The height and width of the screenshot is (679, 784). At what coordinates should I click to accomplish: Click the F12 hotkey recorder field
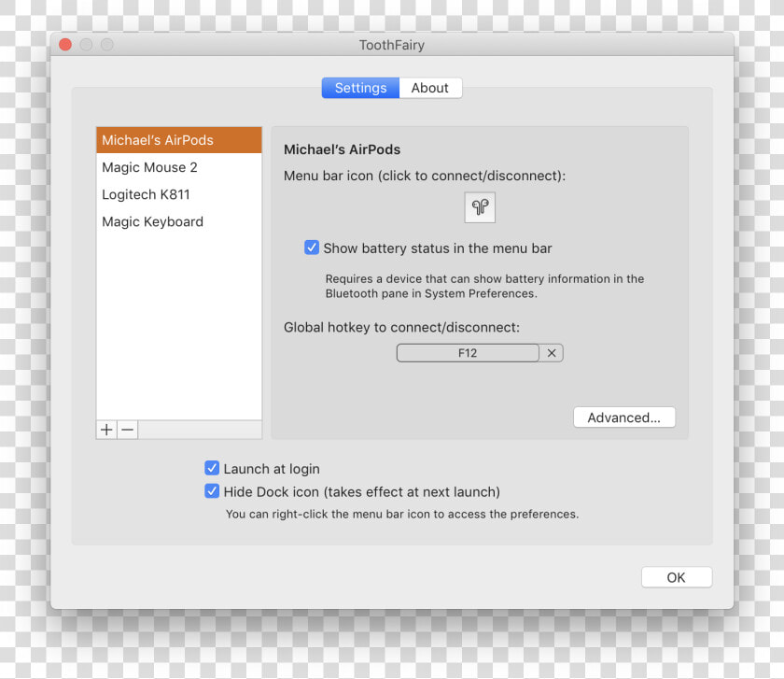(468, 353)
